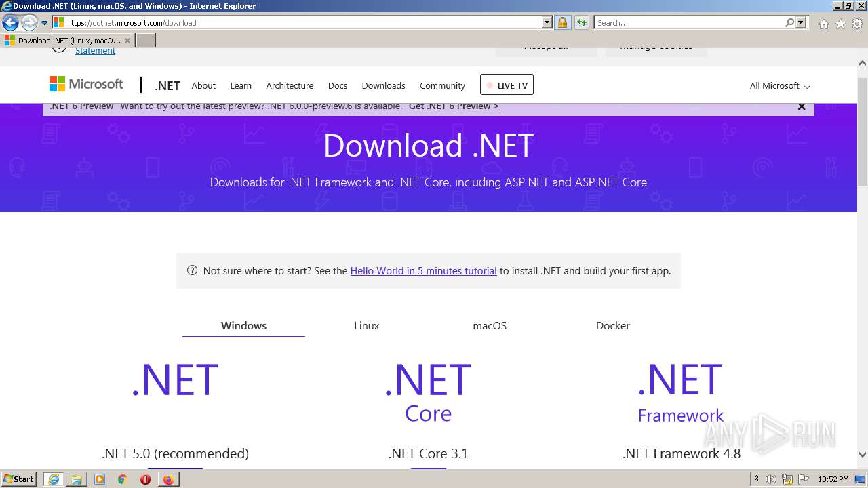Click the scrollbar down arrow
The image size is (868, 488).
click(x=863, y=455)
